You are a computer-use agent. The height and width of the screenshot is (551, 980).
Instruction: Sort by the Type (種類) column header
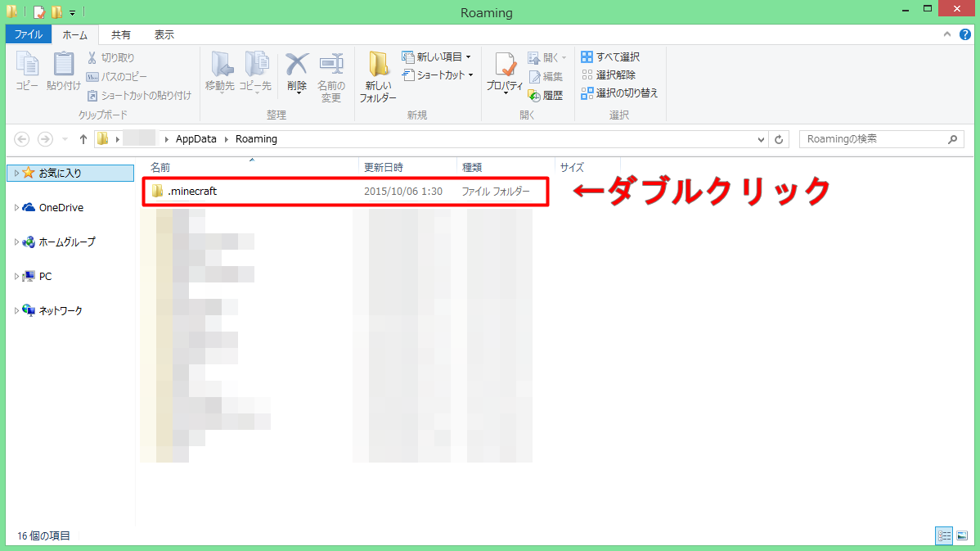[506, 168]
